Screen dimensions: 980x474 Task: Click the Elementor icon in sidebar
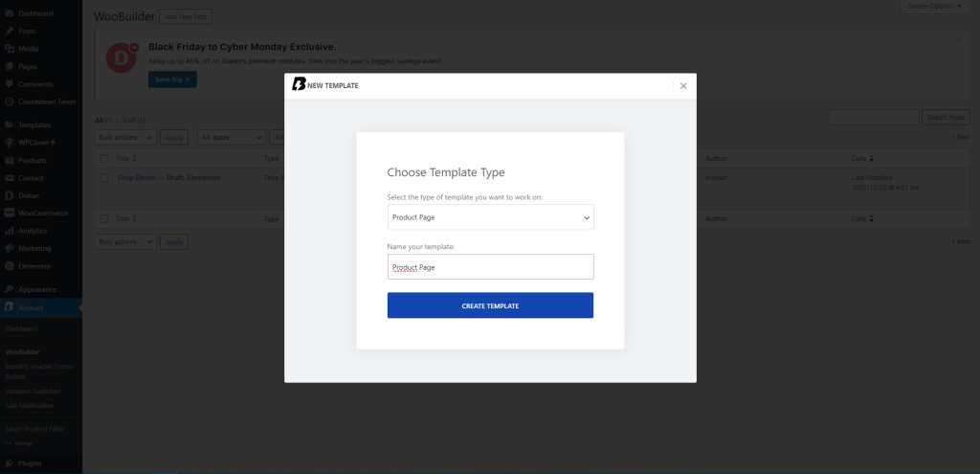click(x=9, y=266)
